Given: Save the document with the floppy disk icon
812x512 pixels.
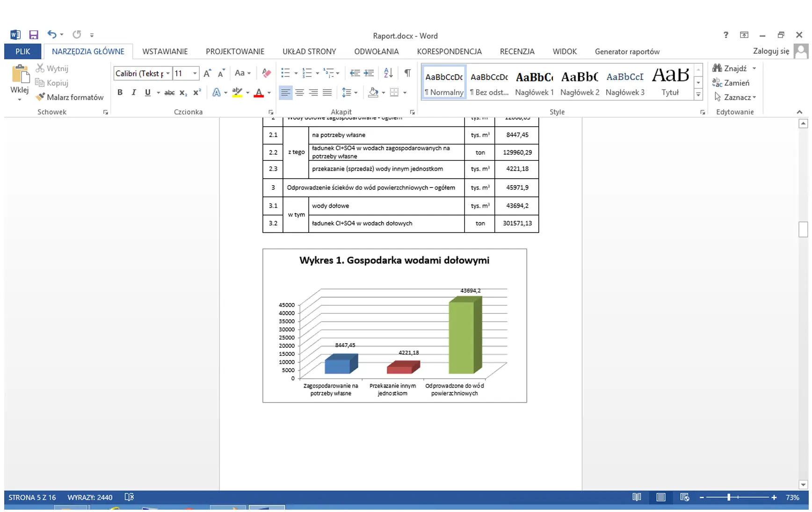Looking at the screenshot, I should (33, 35).
